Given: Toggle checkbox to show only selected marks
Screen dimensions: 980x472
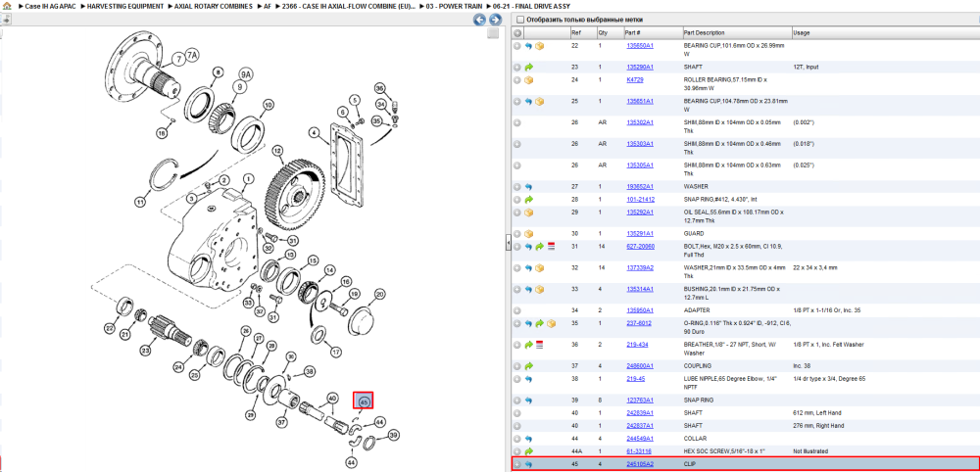Looking at the screenshot, I should point(520,20).
